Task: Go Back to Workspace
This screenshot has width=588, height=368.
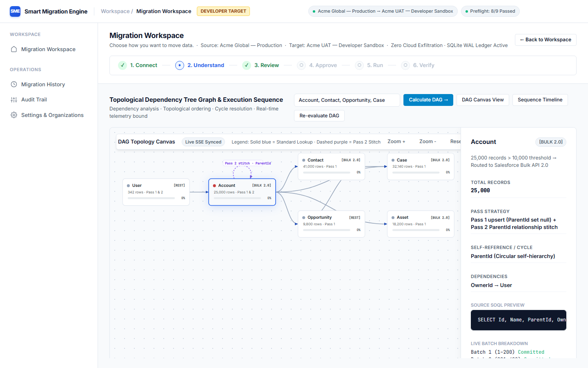Action: tap(546, 40)
